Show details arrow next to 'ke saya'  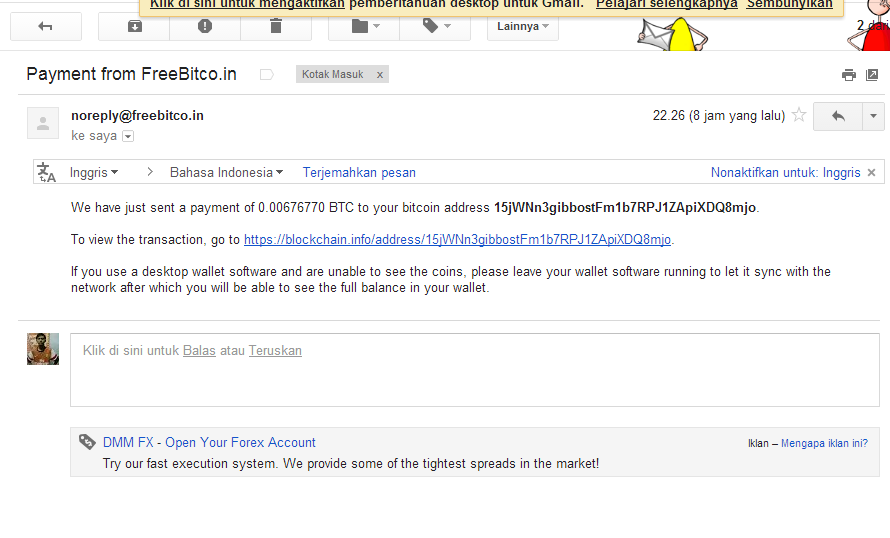(x=128, y=136)
